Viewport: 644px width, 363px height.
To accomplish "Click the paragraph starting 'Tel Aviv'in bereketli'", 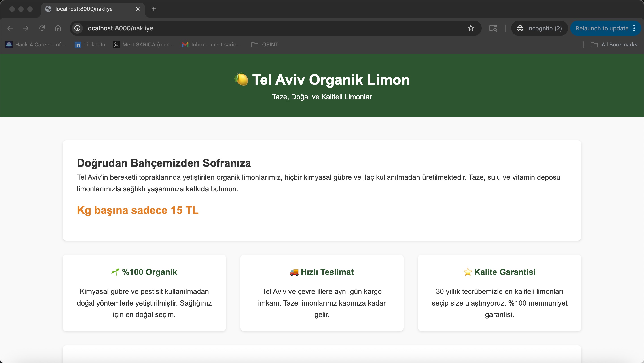I will pos(318,183).
